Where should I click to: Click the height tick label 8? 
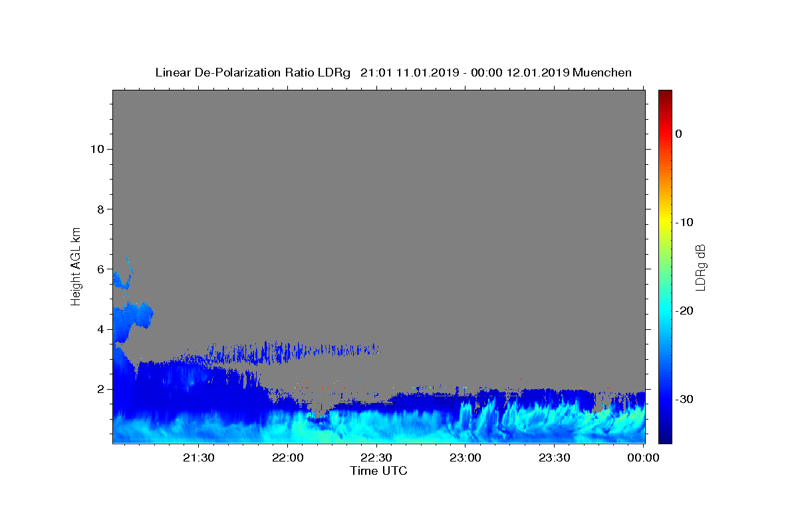point(100,209)
